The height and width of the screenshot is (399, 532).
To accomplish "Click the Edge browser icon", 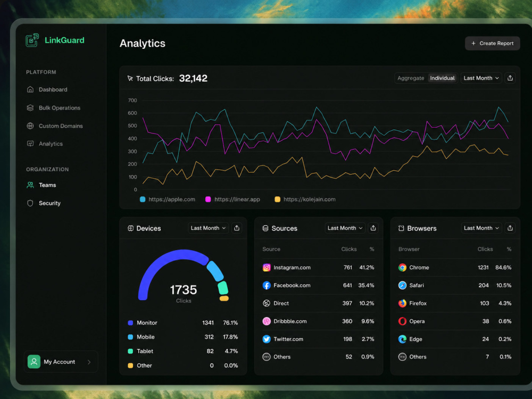I will point(402,339).
